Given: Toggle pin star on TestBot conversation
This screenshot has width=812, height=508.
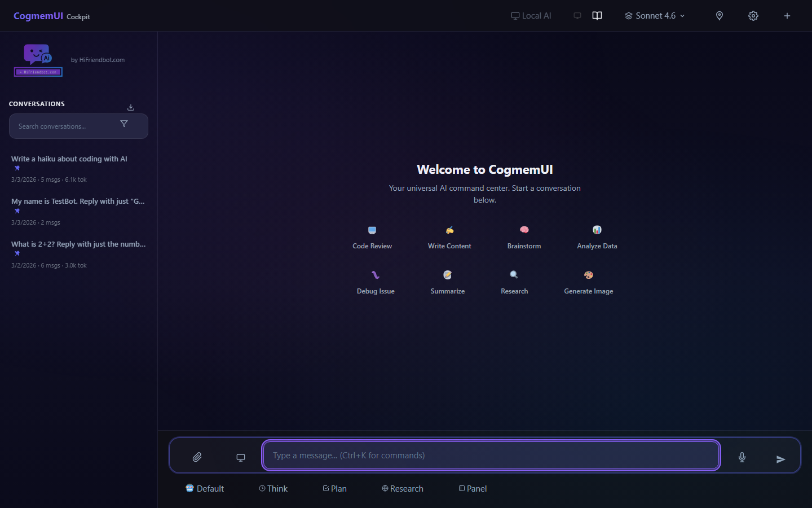Looking at the screenshot, I should (17, 211).
